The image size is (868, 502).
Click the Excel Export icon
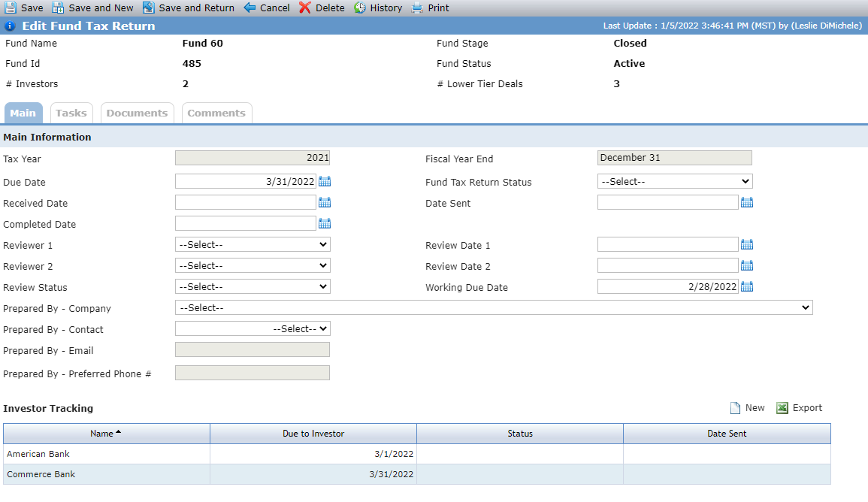point(782,408)
